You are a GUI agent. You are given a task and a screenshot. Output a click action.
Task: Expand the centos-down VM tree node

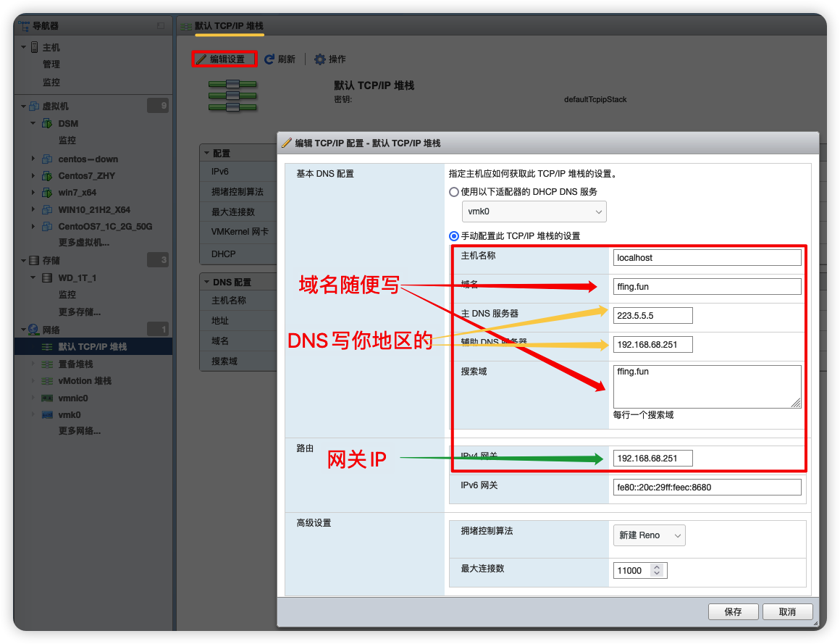[x=33, y=159]
